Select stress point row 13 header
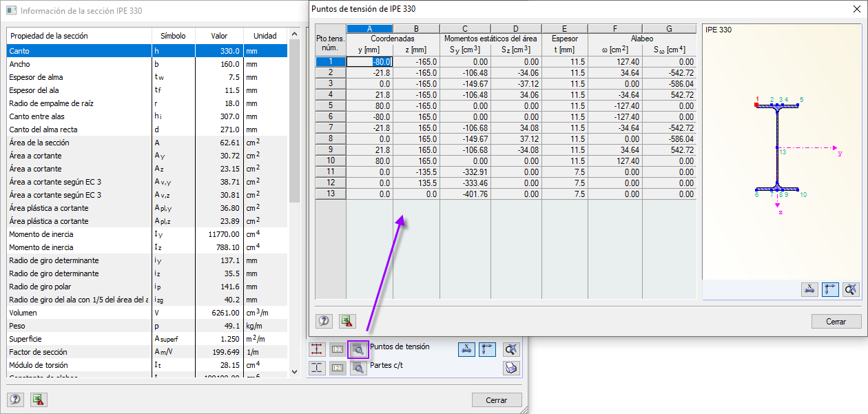This screenshot has height=414, width=868. [x=331, y=194]
